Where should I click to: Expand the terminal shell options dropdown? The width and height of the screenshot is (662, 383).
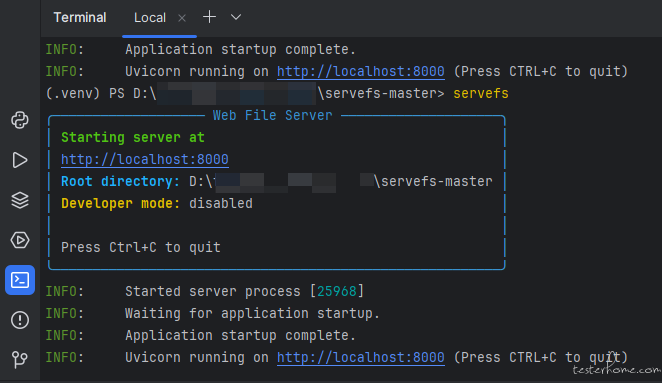[236, 17]
